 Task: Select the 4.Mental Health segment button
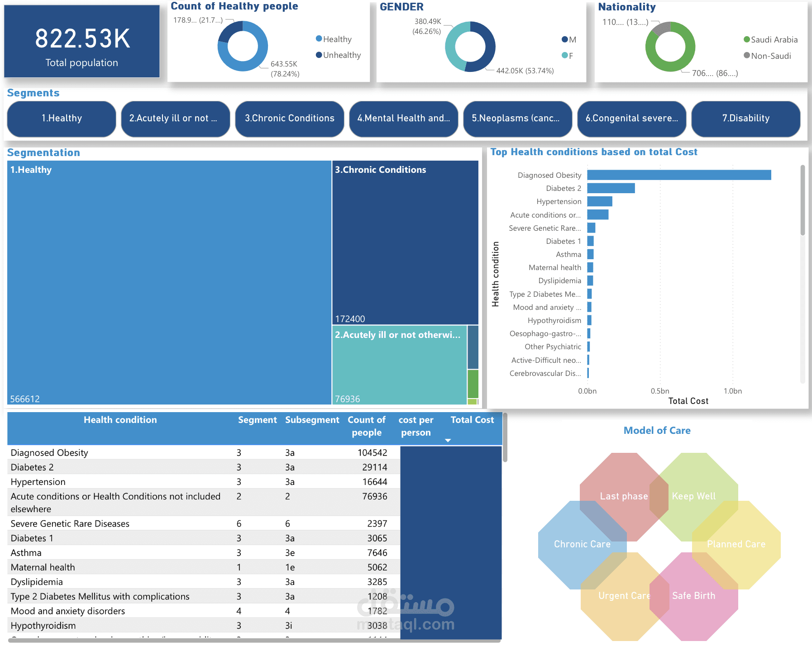pos(404,119)
